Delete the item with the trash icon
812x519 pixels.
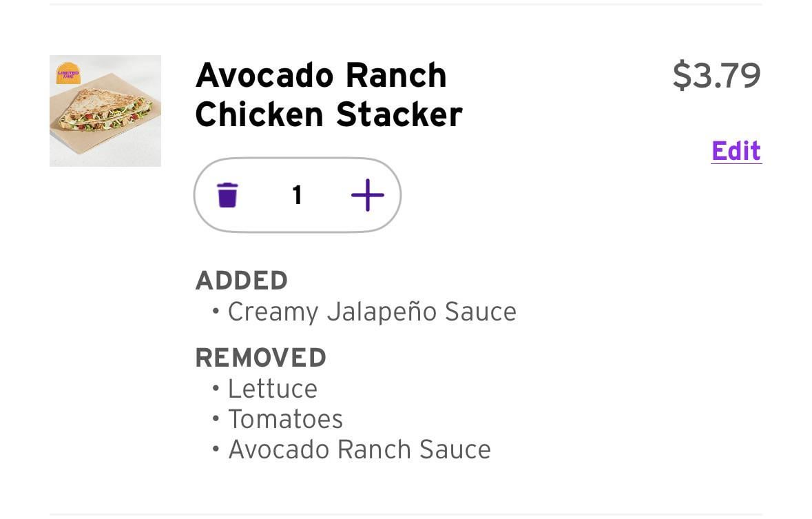click(x=227, y=195)
